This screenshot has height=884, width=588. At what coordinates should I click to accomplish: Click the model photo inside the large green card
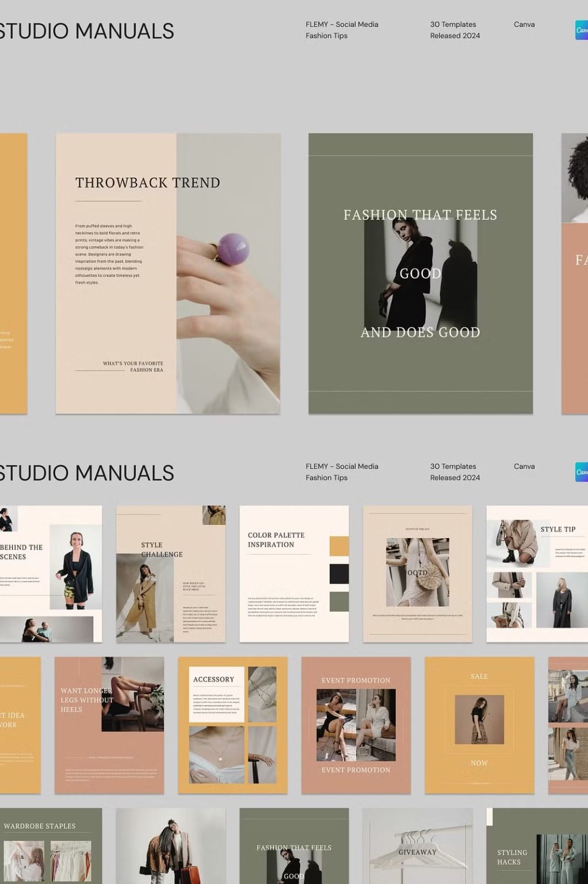(x=421, y=273)
